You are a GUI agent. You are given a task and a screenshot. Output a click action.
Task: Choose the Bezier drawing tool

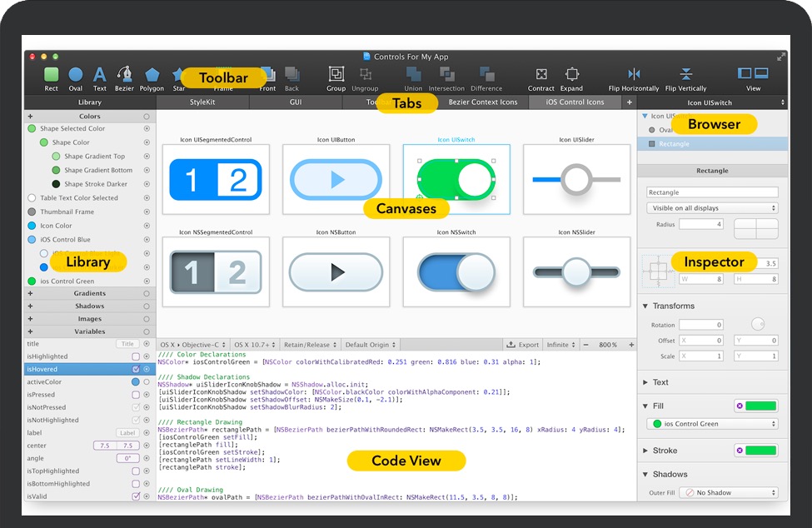[x=124, y=76]
